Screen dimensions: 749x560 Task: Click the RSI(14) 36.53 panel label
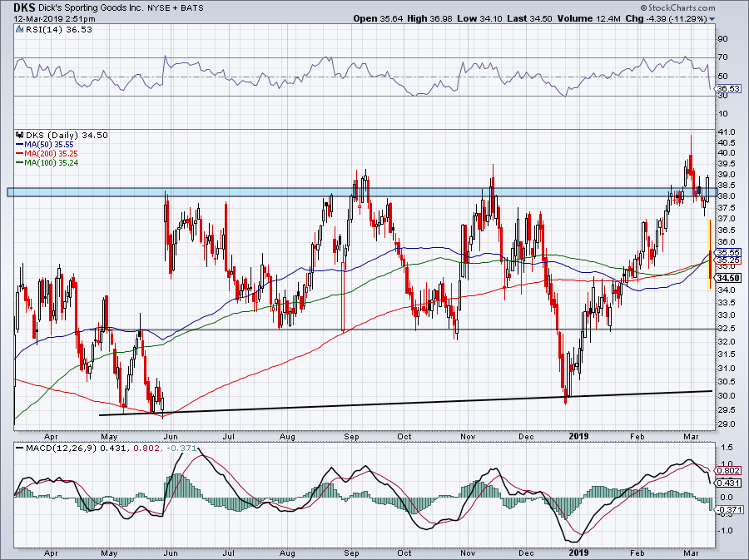click(x=59, y=30)
